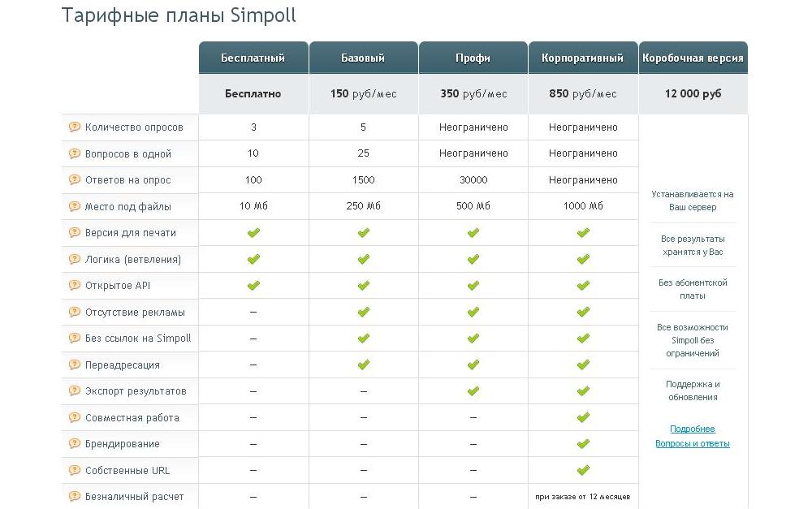Click the help icon beside Открытое API

pyautogui.click(x=75, y=286)
